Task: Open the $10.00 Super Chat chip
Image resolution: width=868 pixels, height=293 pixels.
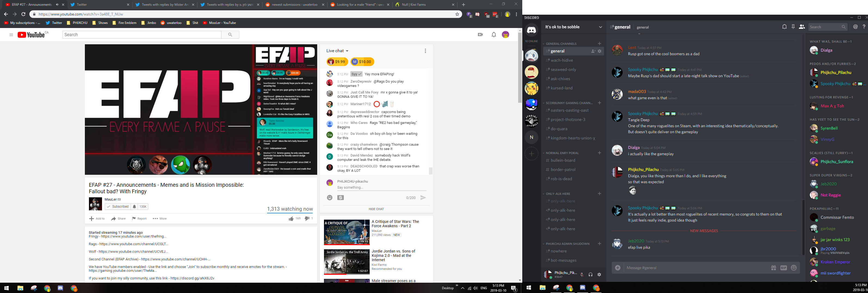Action: [x=362, y=62]
